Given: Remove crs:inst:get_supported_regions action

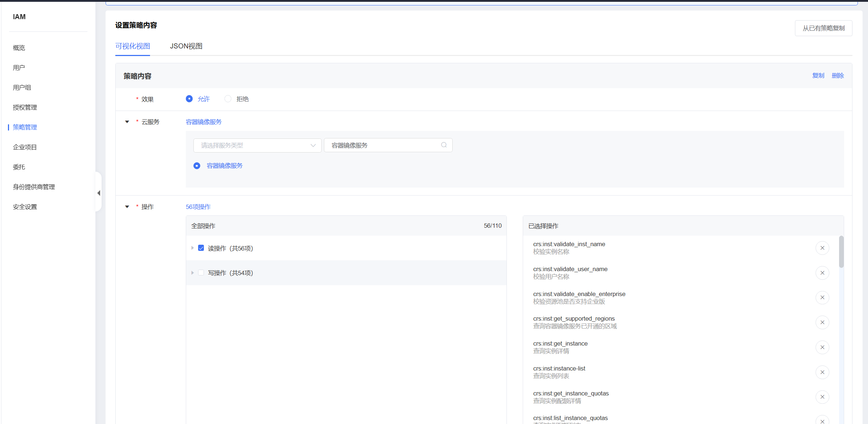Looking at the screenshot, I should click(x=822, y=322).
